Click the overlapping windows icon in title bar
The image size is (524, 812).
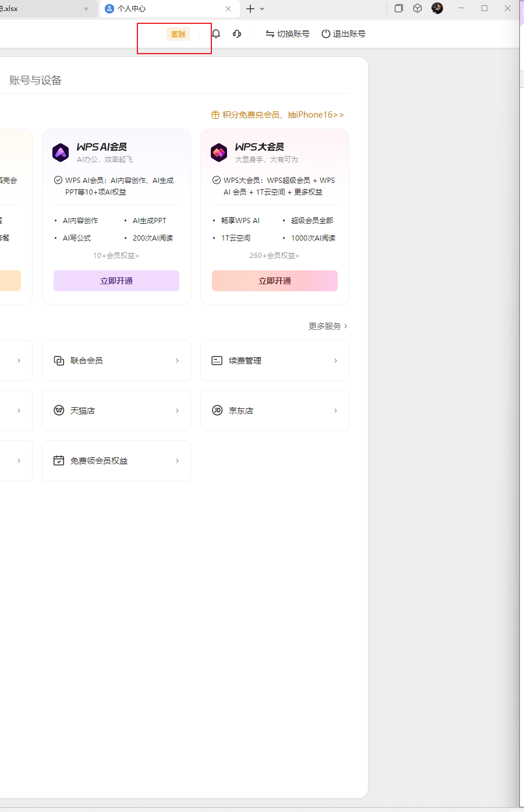[x=399, y=8]
